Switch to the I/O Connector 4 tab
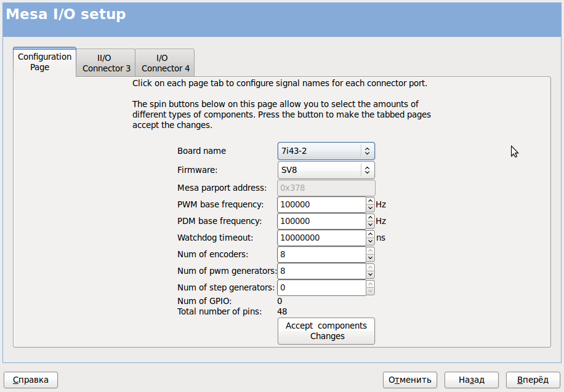Viewport: 564px width, 392px height. [x=165, y=63]
